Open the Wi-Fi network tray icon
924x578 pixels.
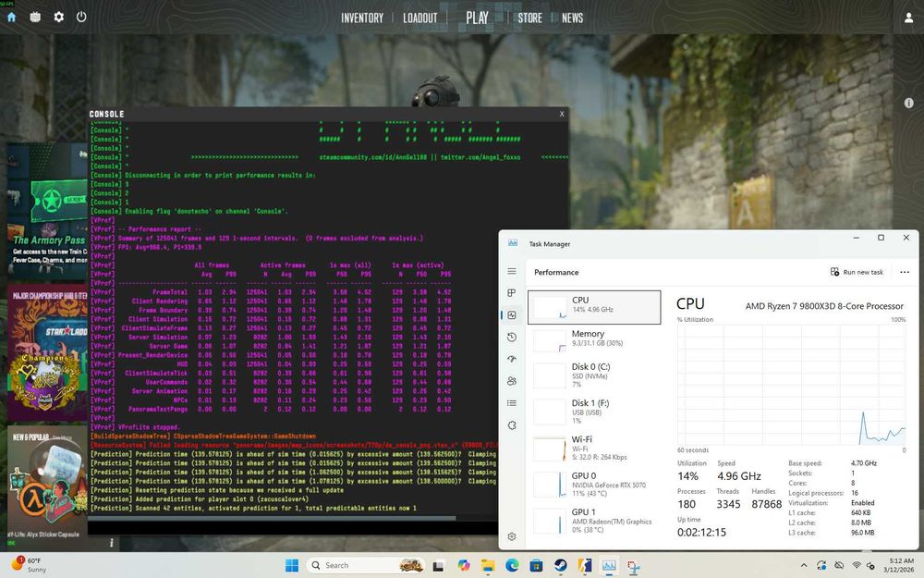click(857, 566)
